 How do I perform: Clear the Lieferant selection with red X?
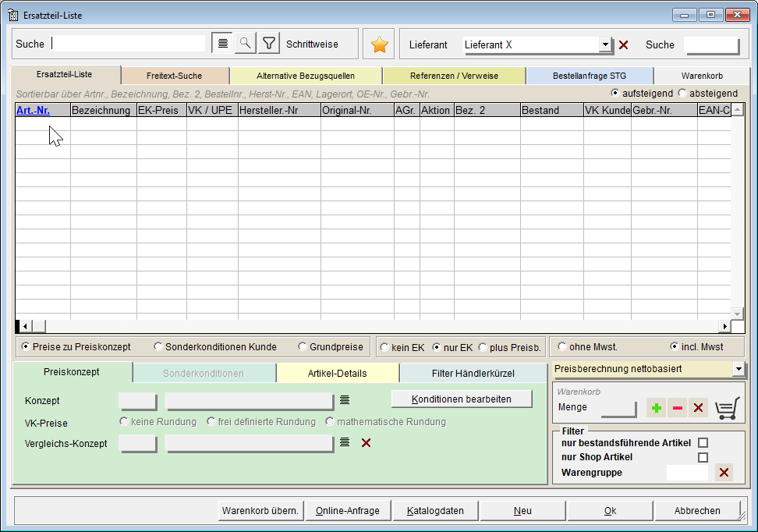click(624, 45)
